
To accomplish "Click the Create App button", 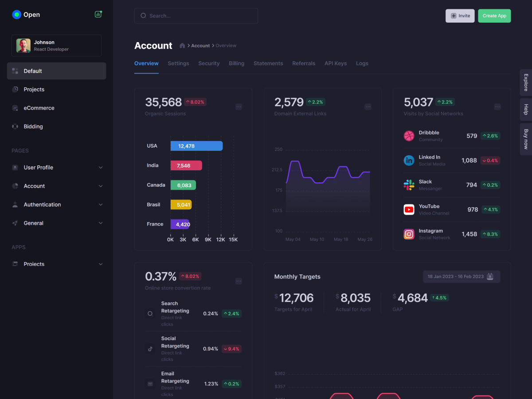I will [494, 16].
